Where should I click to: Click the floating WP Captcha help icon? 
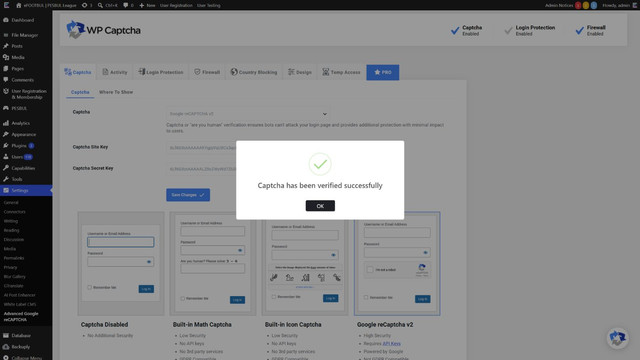(x=617, y=338)
